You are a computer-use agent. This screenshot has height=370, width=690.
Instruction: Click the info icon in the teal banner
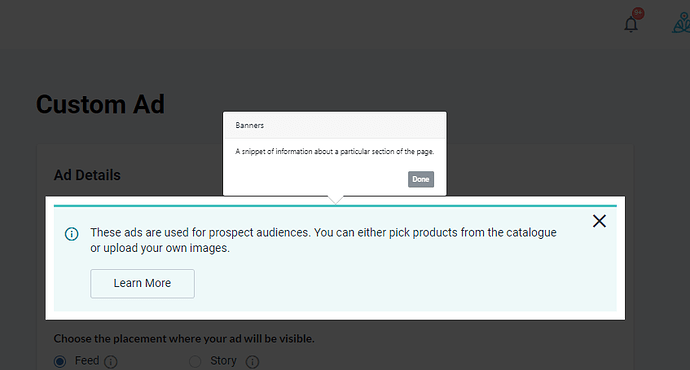72,234
